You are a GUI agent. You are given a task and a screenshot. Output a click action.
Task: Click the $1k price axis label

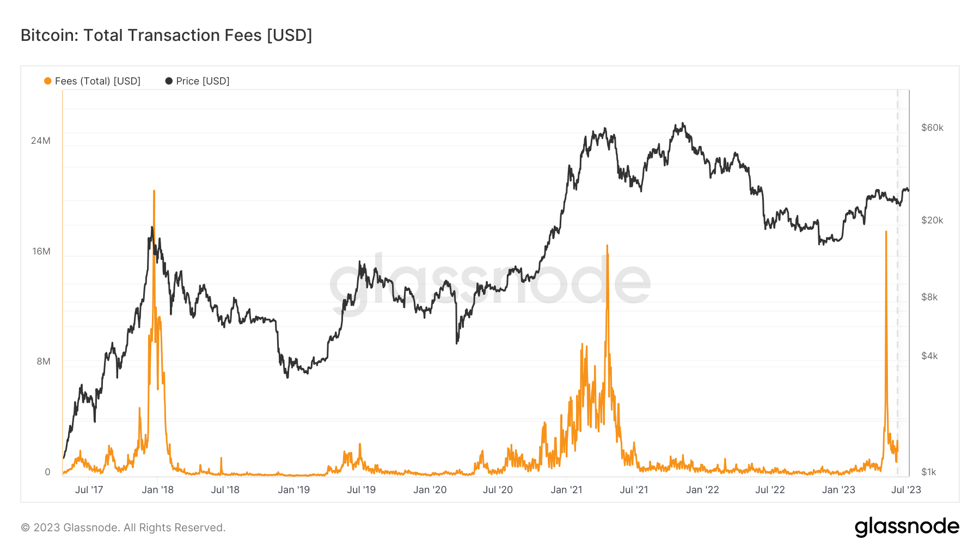(x=929, y=472)
